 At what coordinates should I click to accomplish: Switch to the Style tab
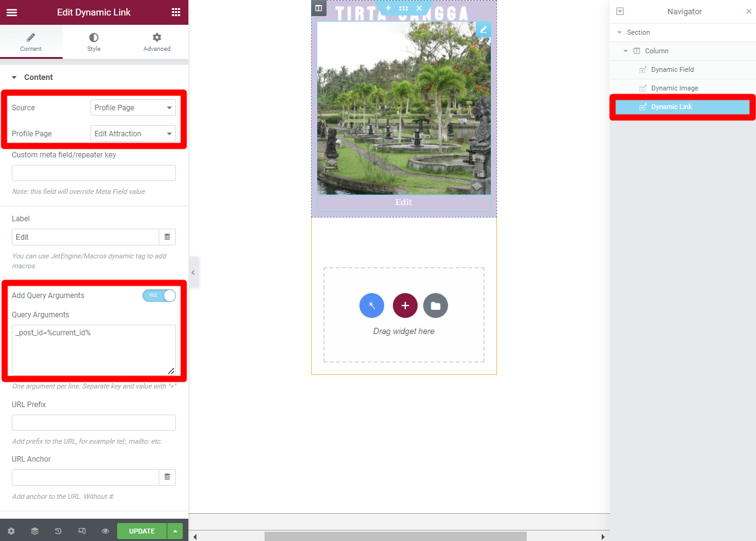(x=94, y=42)
